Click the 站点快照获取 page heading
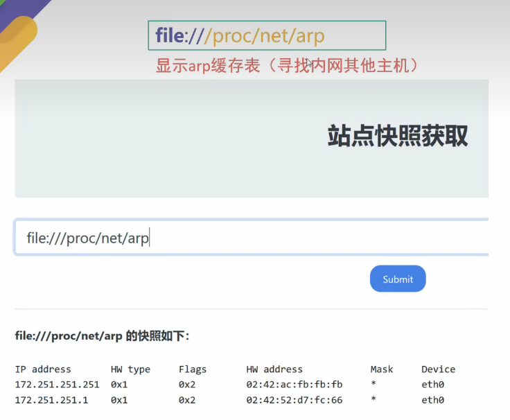The width and height of the screenshot is (510, 420). (397, 137)
